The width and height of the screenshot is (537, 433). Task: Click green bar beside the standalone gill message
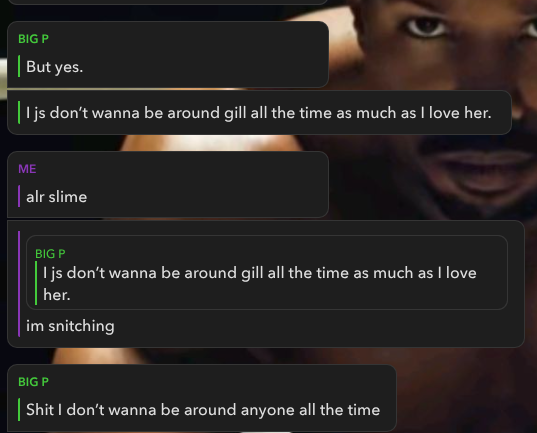(x=19, y=112)
